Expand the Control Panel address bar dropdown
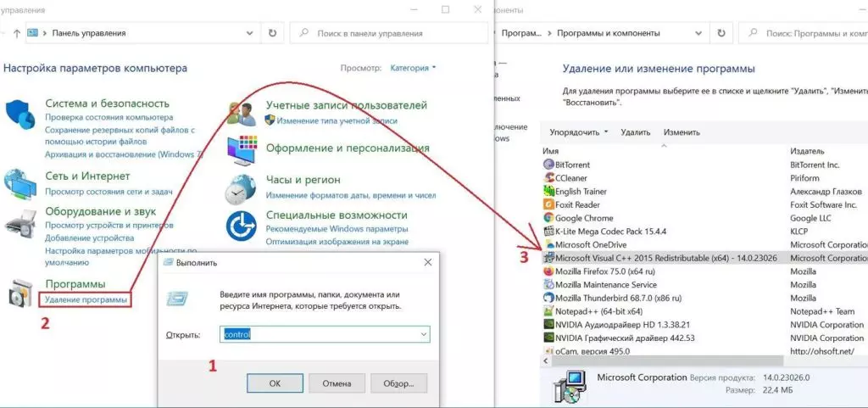The image size is (868, 408). [x=250, y=33]
